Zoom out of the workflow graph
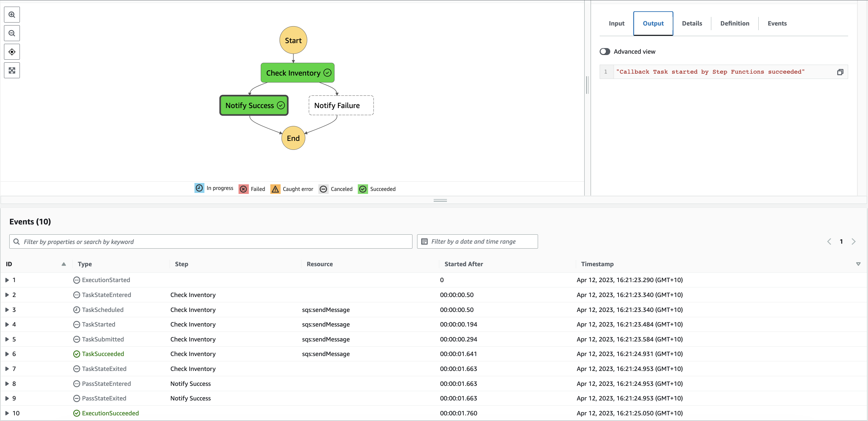The height and width of the screenshot is (421, 868). pos(12,33)
